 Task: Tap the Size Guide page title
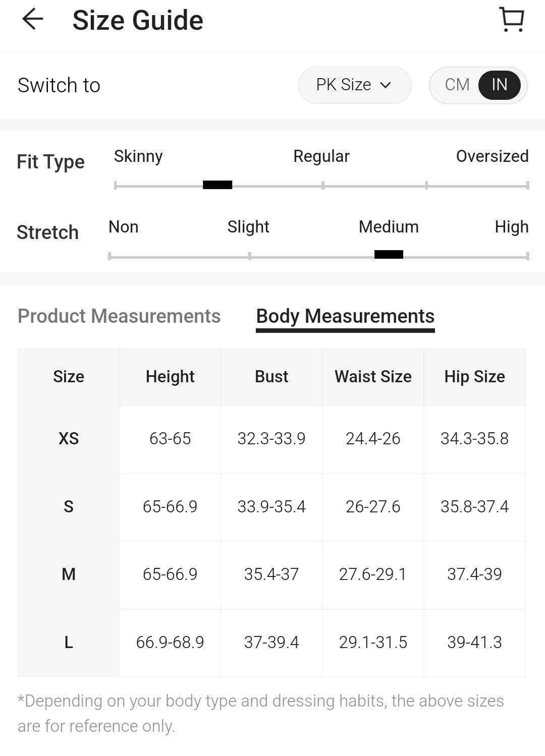pyautogui.click(x=138, y=20)
